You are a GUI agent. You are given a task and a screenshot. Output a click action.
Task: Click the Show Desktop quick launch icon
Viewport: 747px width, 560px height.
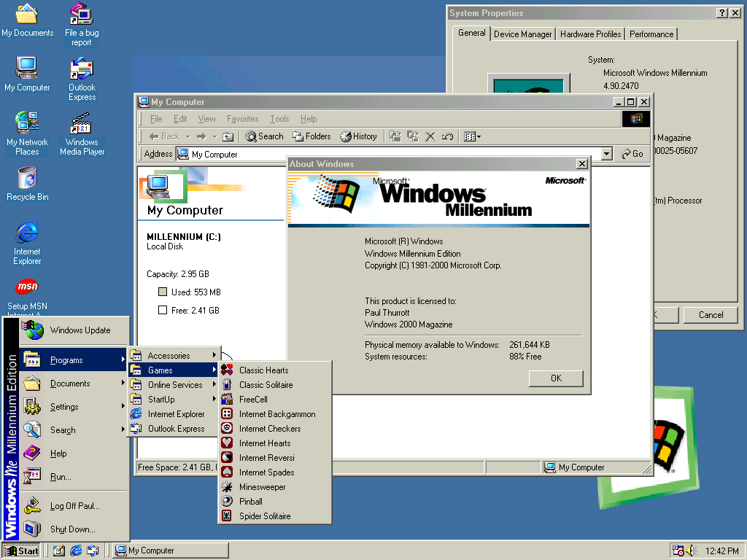coord(59,551)
